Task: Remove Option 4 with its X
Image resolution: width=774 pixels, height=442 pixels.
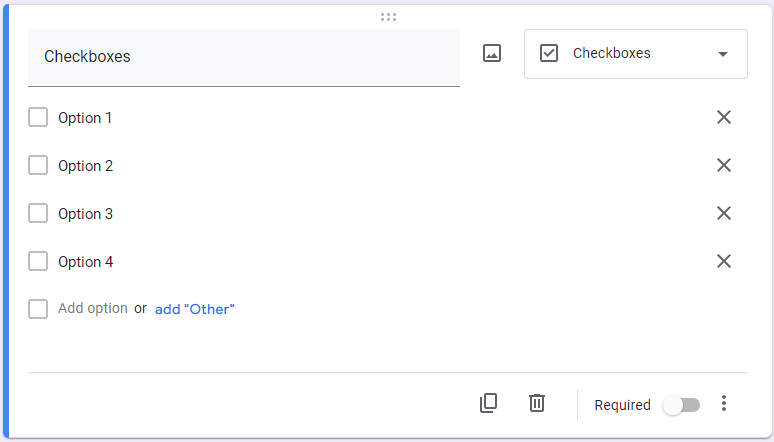Action: pos(724,261)
